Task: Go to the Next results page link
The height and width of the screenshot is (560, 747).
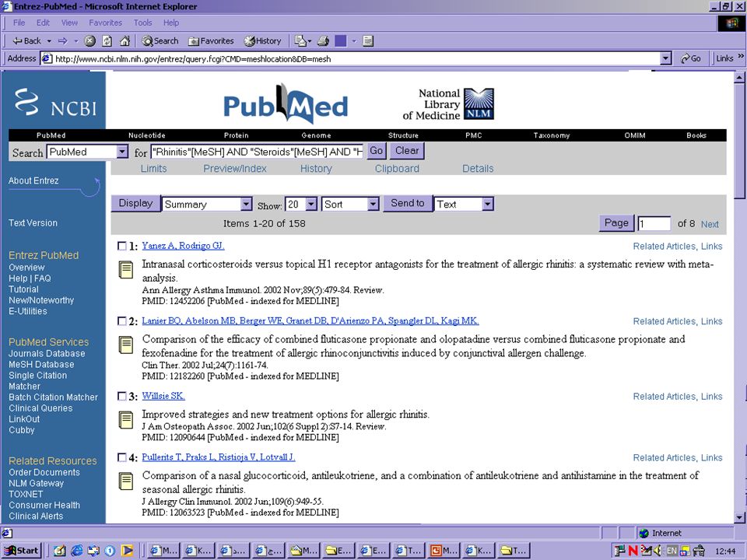Action: point(710,224)
